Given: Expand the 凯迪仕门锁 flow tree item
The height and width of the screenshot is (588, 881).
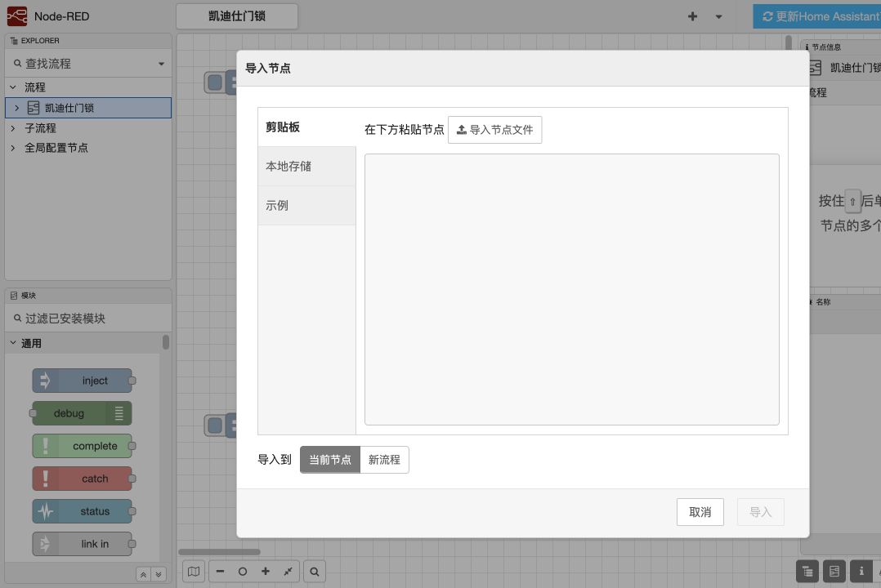Looking at the screenshot, I should pos(17,108).
